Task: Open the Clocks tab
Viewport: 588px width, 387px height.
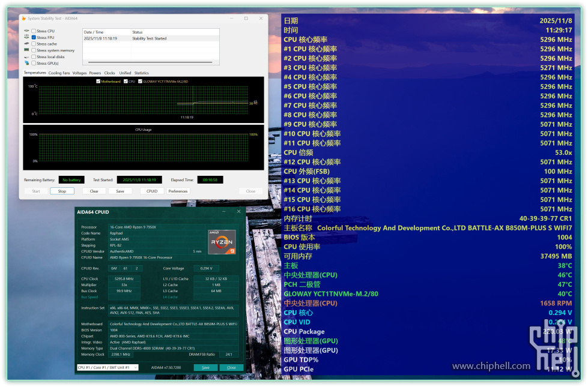Action: (x=109, y=72)
